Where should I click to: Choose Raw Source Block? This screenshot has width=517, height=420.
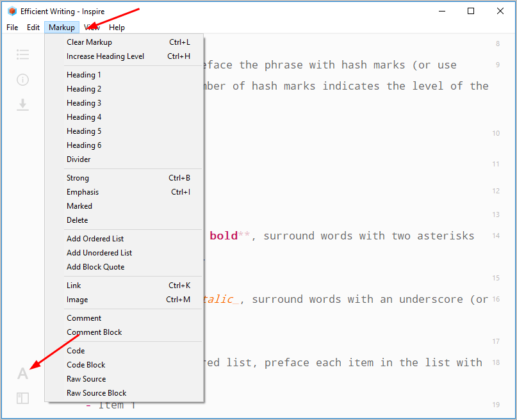click(124, 393)
